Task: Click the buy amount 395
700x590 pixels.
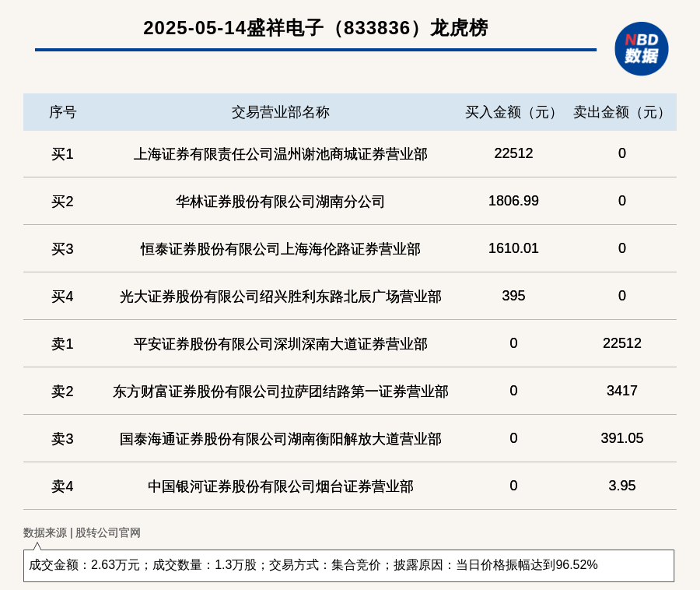Action: click(x=513, y=296)
